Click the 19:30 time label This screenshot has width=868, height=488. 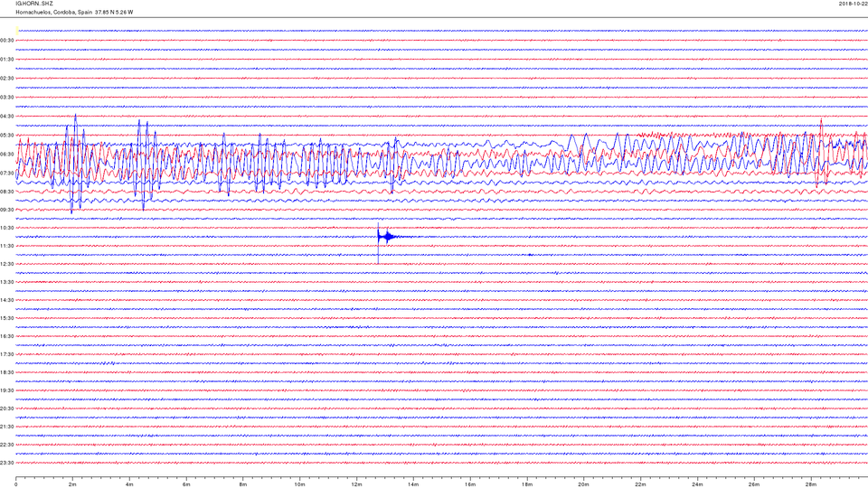pyautogui.click(x=7, y=390)
